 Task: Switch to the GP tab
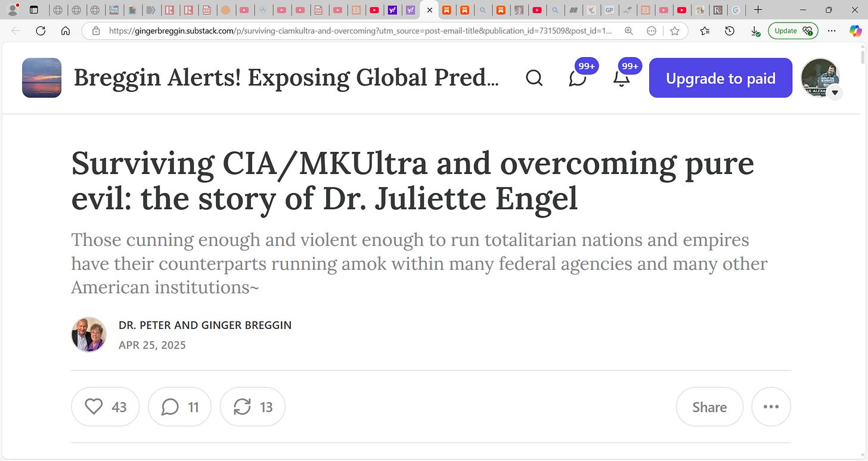pos(609,10)
